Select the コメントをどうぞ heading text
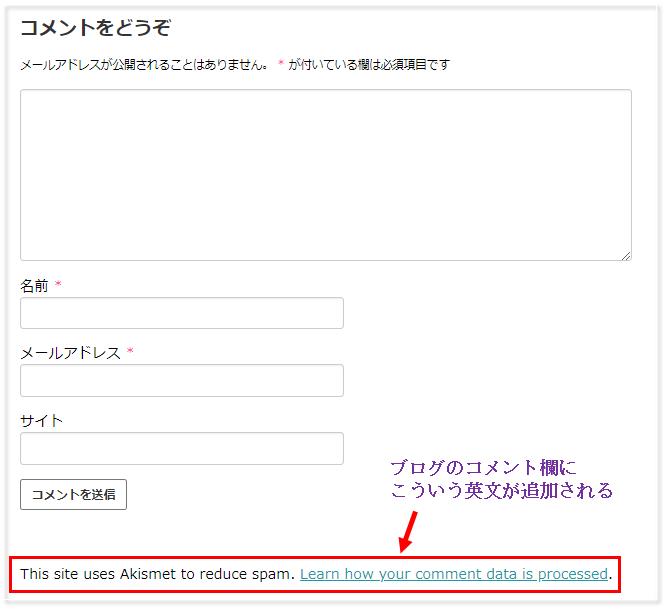 [95, 28]
